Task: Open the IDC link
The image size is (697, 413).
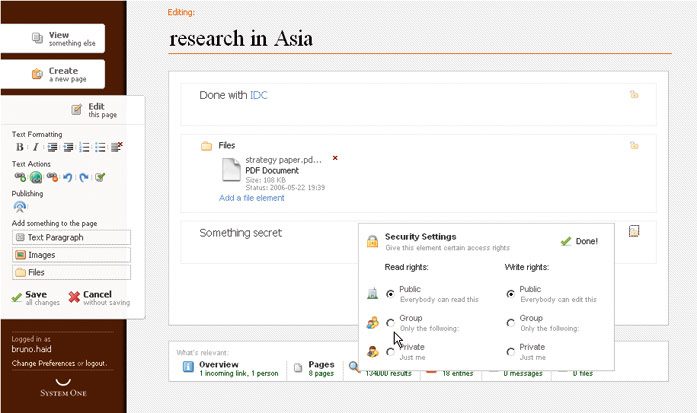Action: point(258,95)
